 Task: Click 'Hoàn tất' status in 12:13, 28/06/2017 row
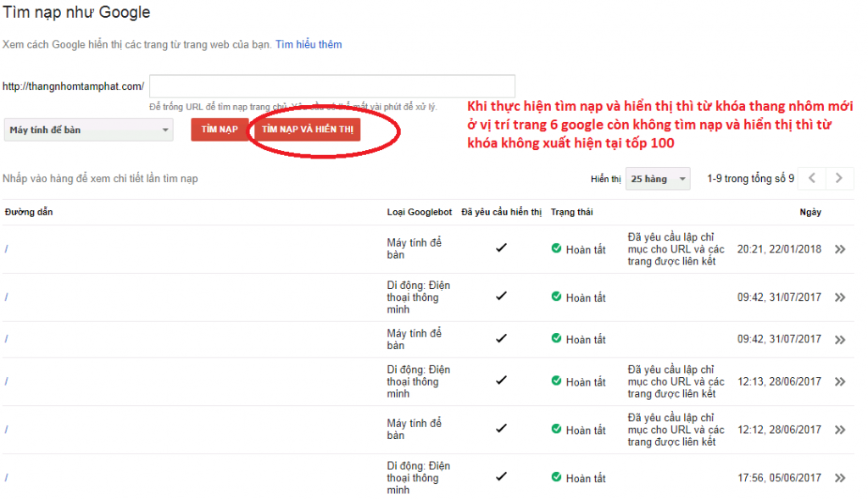tap(586, 382)
